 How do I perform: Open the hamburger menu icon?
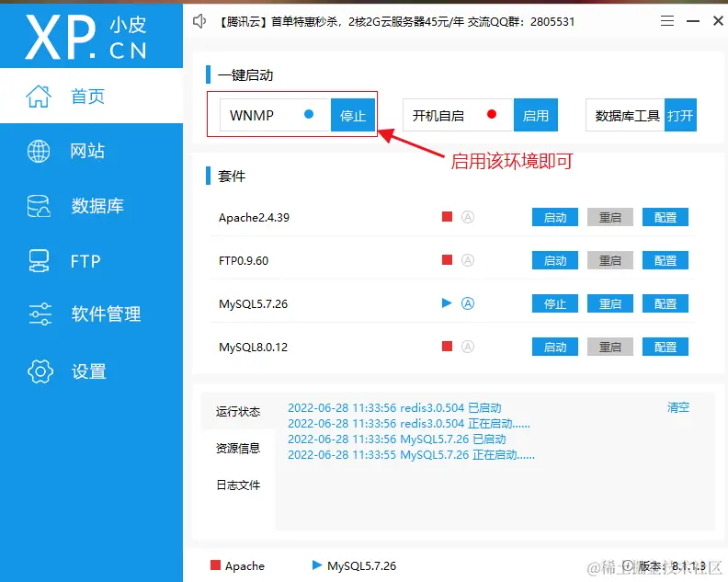pos(667,21)
